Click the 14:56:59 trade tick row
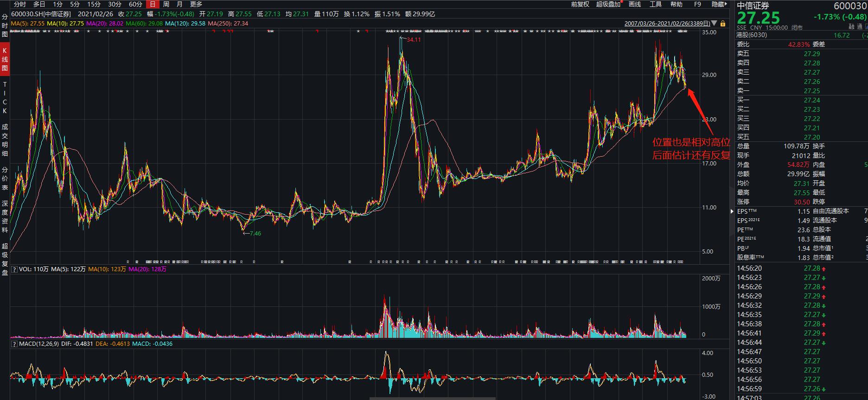Viewport: 868px width, 400px height. (801, 389)
